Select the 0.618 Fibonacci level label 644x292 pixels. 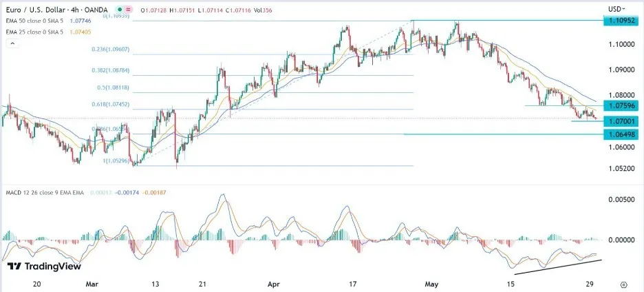[111, 105]
